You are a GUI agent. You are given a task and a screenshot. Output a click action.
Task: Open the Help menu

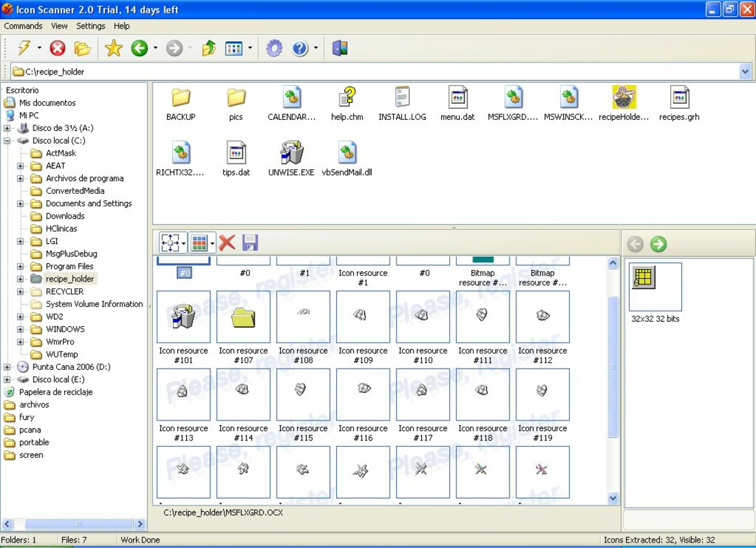click(x=121, y=26)
